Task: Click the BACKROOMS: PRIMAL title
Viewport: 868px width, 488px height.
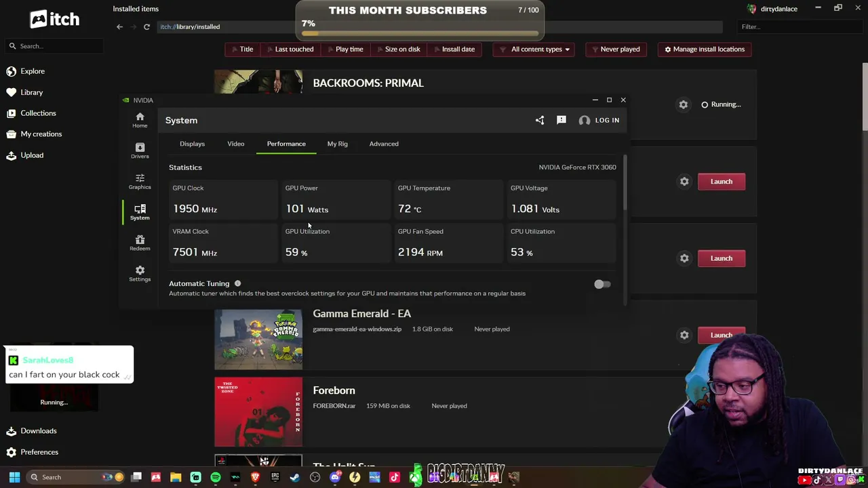Action: (x=368, y=83)
